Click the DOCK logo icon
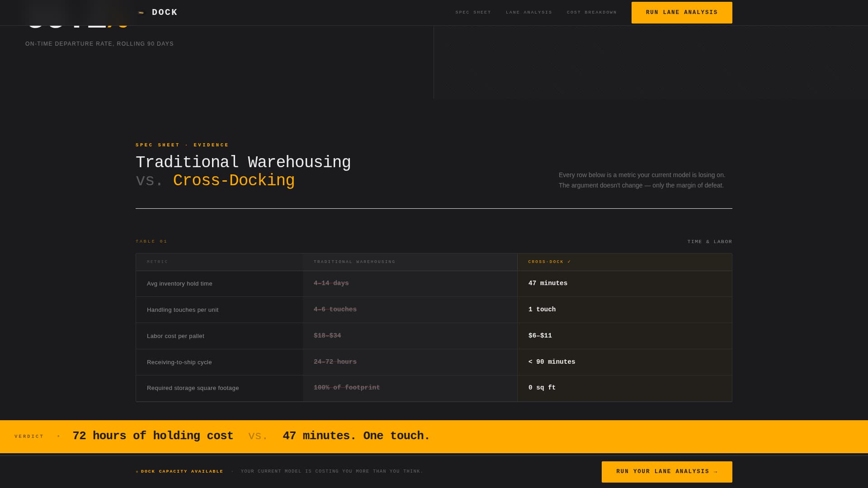868x488 pixels. (x=141, y=13)
